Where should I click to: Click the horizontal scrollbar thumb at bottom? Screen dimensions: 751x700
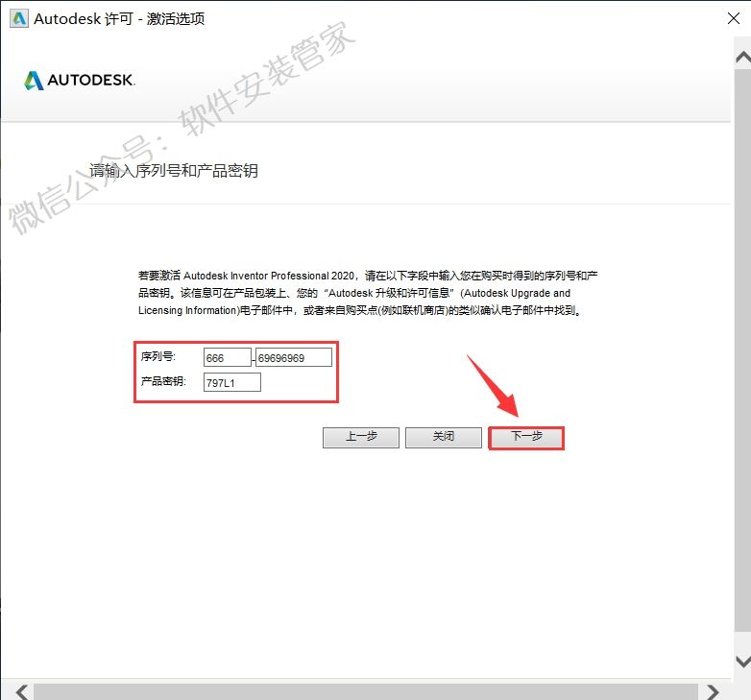pos(365,690)
